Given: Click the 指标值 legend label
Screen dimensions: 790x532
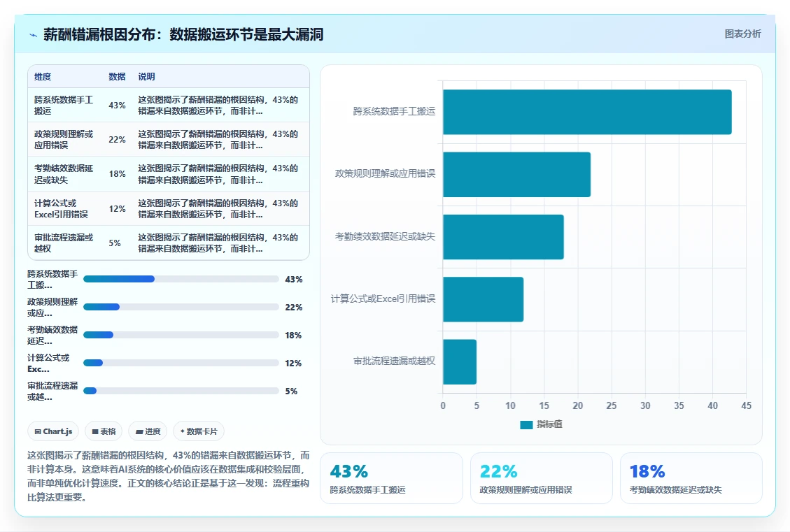Looking at the screenshot, I should click(x=550, y=424).
